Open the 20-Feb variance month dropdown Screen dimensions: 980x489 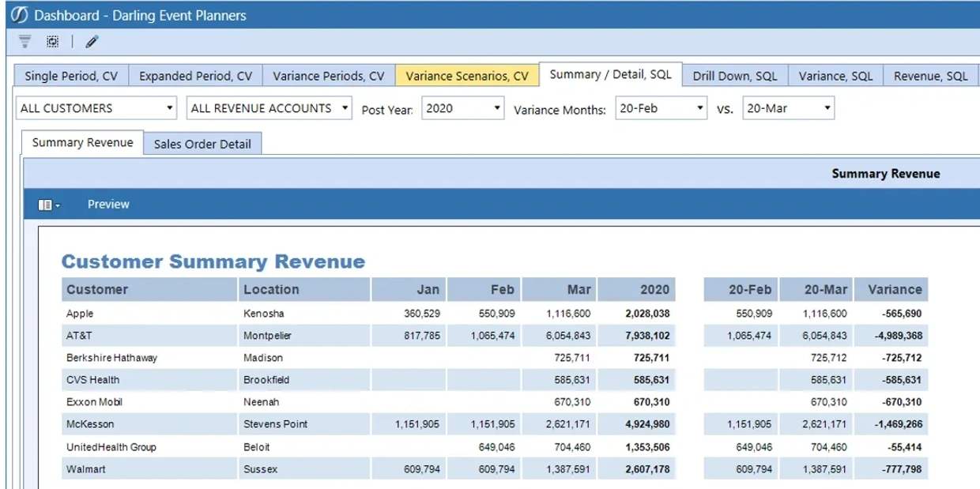[661, 109]
